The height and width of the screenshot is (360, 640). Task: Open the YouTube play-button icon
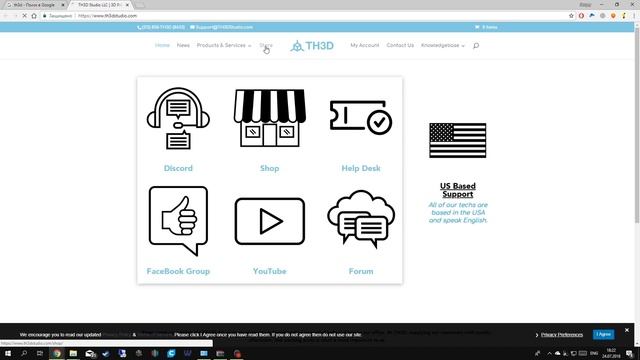coord(270,221)
